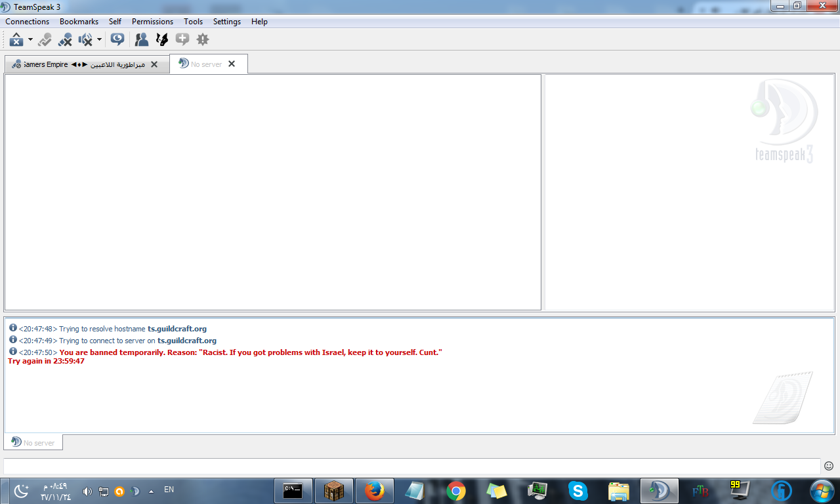The width and height of the screenshot is (840, 504).
Task: Open the emoticon smiley picker
Action: 829,466
